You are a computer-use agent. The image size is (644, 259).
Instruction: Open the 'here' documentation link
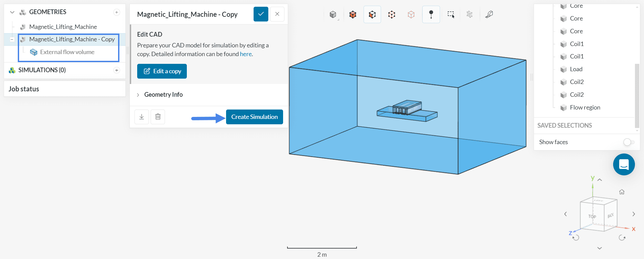point(246,54)
